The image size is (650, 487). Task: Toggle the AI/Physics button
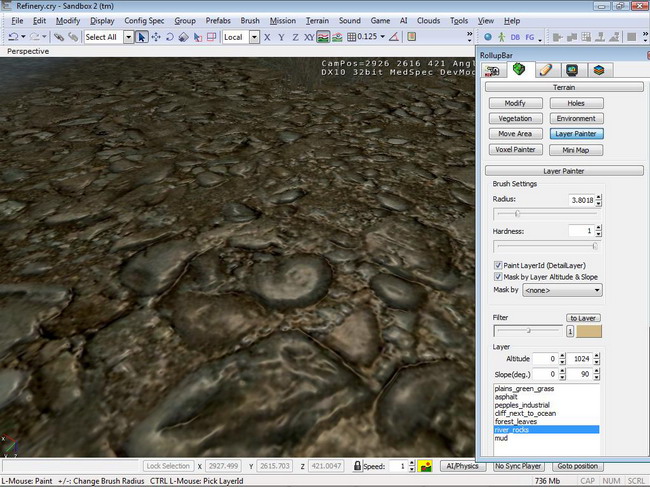(x=463, y=466)
